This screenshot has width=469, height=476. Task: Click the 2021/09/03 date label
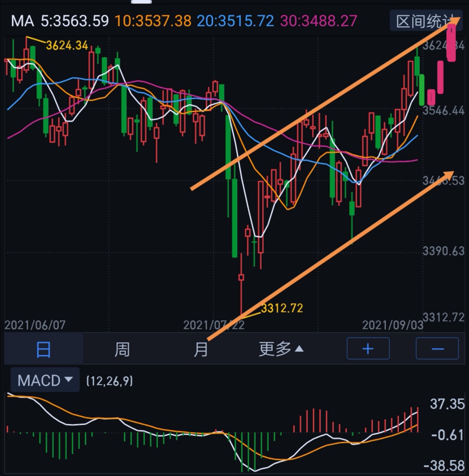pyautogui.click(x=393, y=325)
